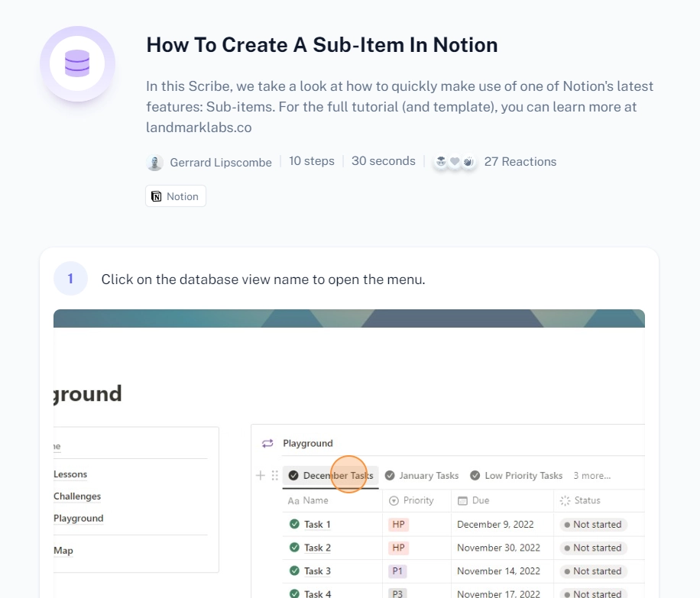Click the How To Create A Sub-Item title
This screenshot has height=598, width=700.
(x=322, y=45)
